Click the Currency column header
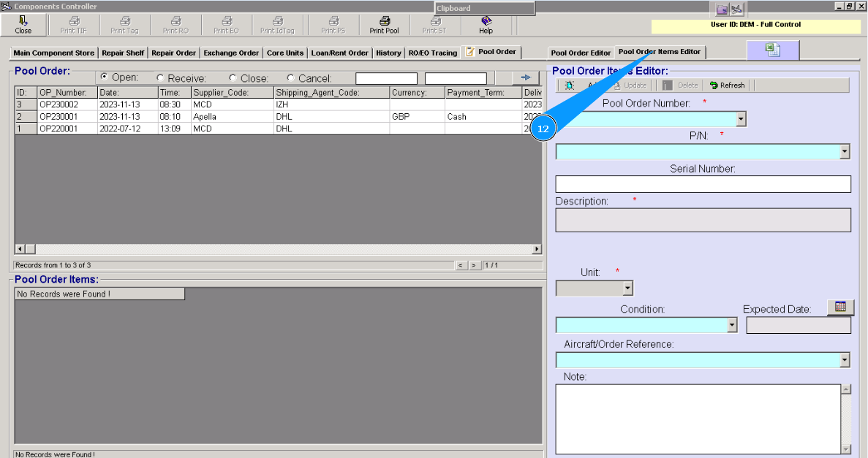The image size is (868, 458). pyautogui.click(x=418, y=92)
